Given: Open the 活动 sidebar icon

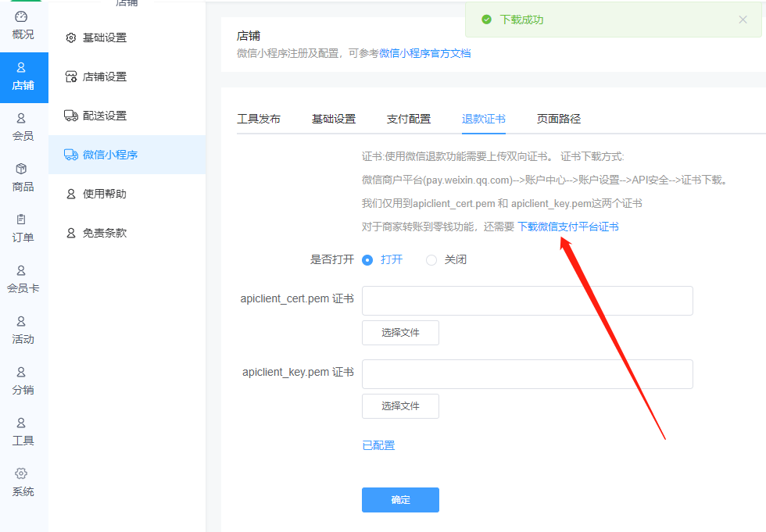Looking at the screenshot, I should 21,321.
